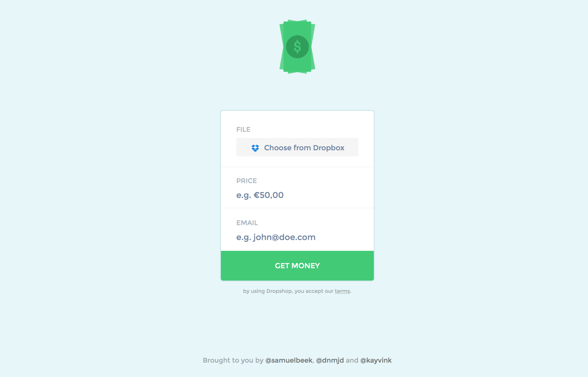Open @samuelbeek profile link
This screenshot has width=588, height=377.
pyautogui.click(x=289, y=360)
